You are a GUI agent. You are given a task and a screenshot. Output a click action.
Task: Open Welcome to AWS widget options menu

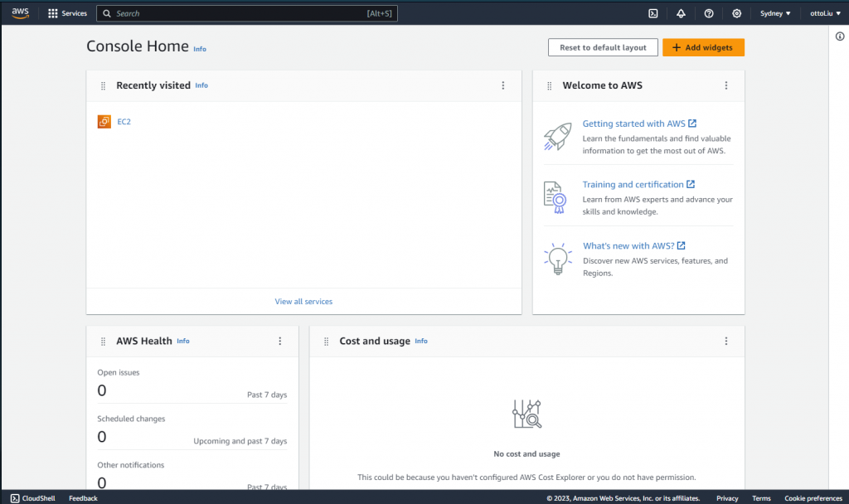(726, 85)
